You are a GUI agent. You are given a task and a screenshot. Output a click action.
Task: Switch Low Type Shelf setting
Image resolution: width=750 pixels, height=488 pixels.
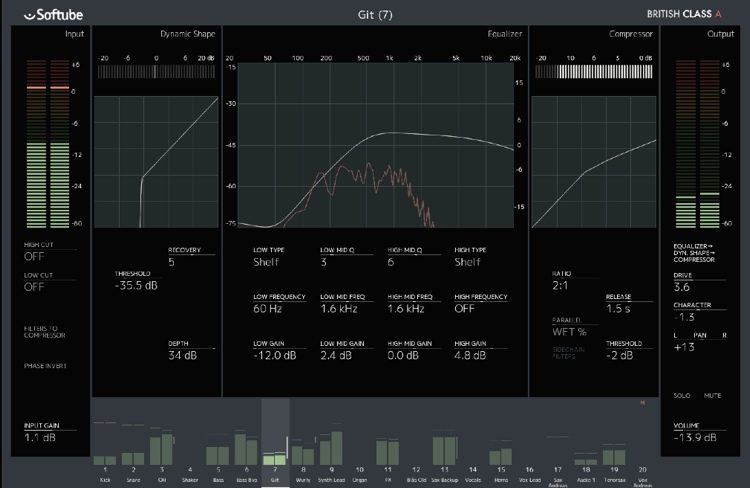[266, 262]
